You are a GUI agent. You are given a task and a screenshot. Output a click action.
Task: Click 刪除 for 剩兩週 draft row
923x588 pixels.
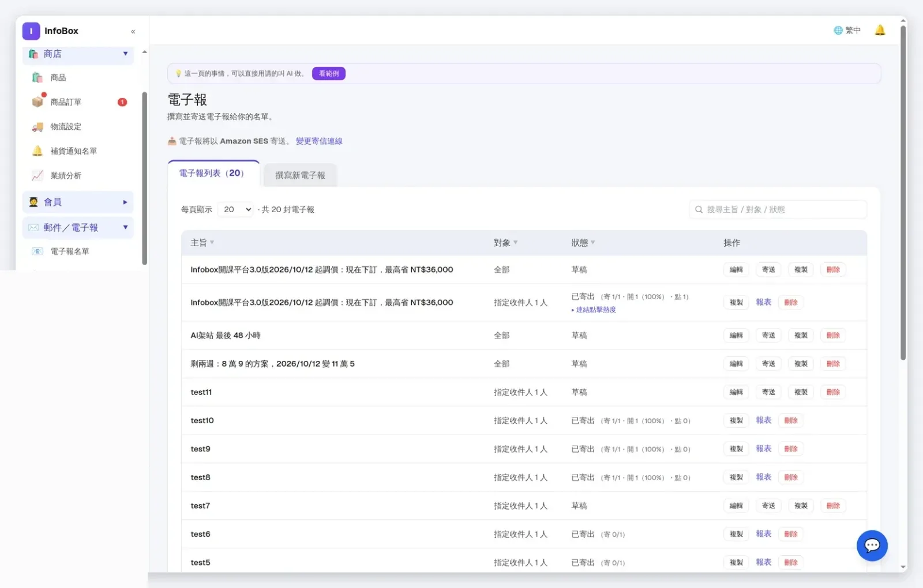[x=833, y=364]
